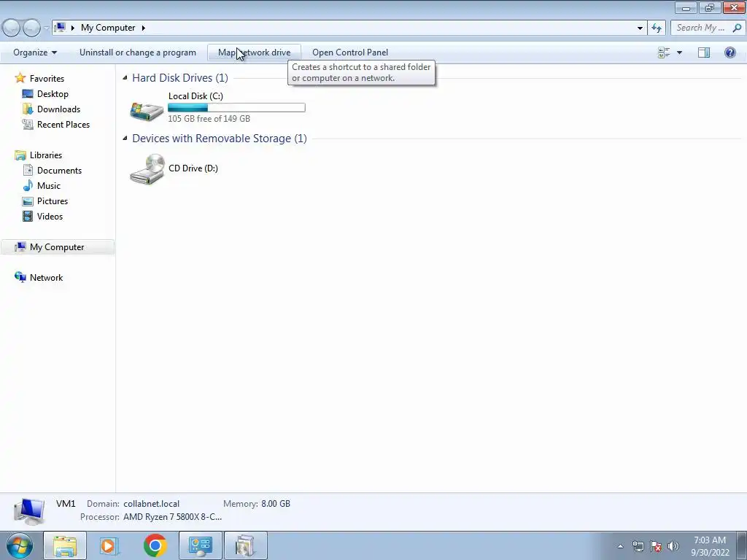Open Windows Media Player from taskbar
Screen dimensions: 747x560
tap(109, 545)
